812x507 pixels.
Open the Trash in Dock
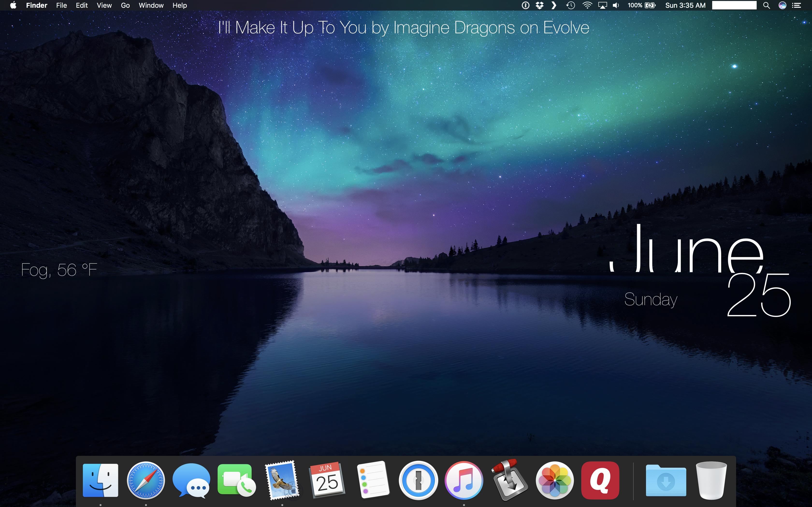point(711,480)
